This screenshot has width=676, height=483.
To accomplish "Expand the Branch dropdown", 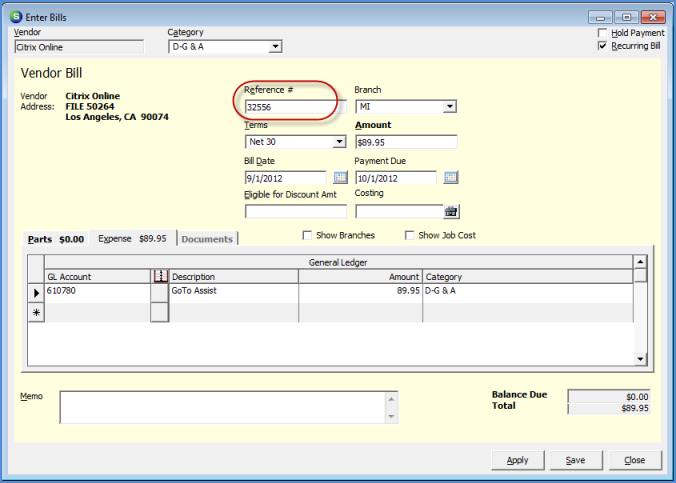I will tap(450, 107).
